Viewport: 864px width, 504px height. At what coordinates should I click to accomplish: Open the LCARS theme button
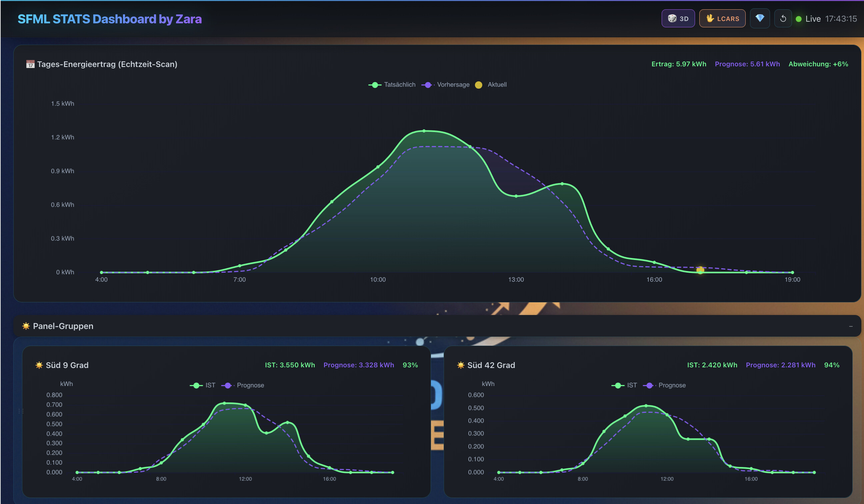tap(722, 19)
